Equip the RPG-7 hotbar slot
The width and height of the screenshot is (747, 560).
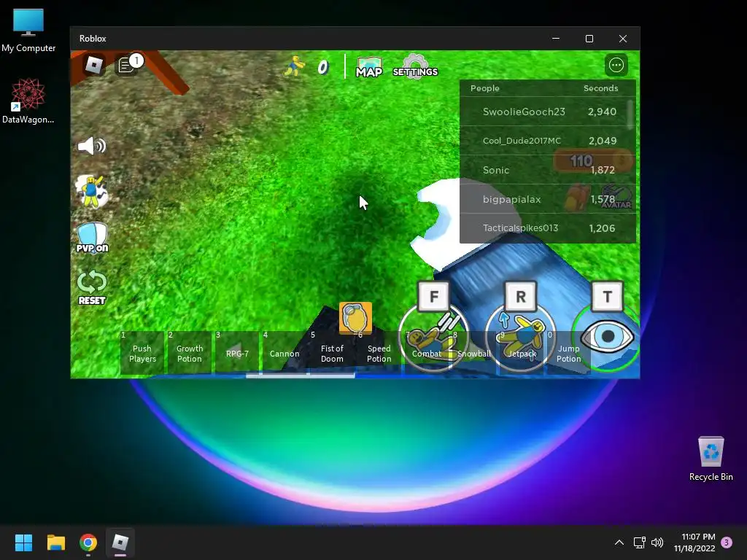coord(237,353)
